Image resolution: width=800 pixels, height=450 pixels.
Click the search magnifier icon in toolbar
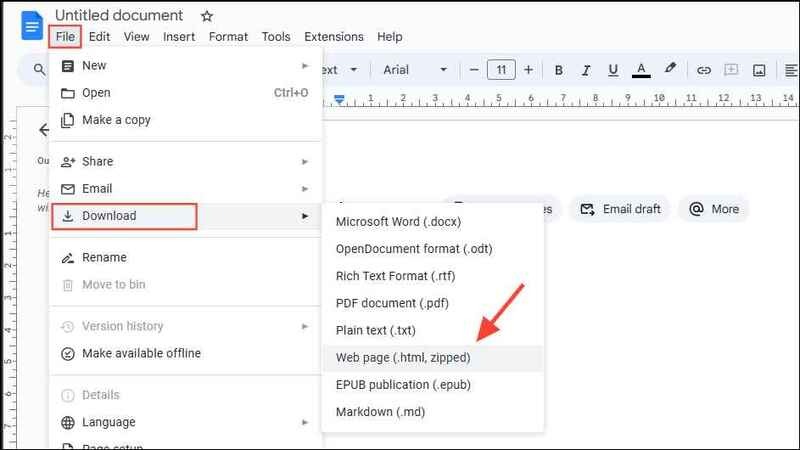(x=39, y=69)
